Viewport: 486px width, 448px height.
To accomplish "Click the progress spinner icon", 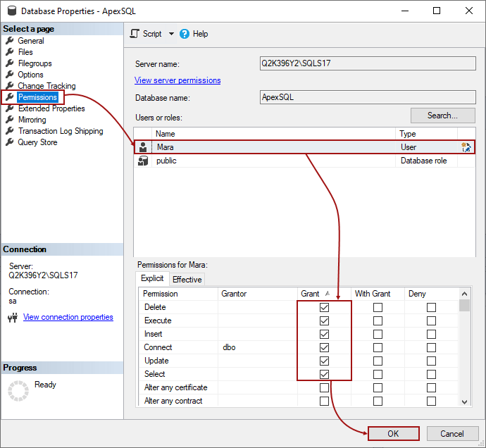I will (18, 391).
